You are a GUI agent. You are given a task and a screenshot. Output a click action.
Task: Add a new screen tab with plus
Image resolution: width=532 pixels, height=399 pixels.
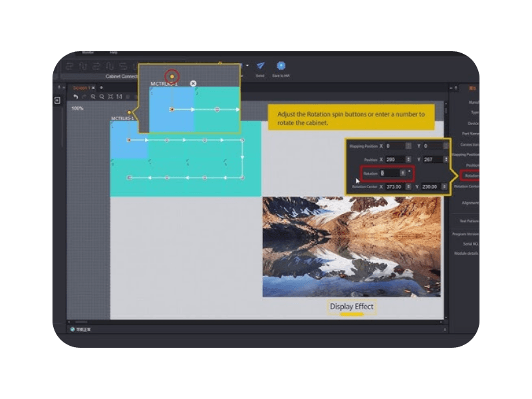101,87
